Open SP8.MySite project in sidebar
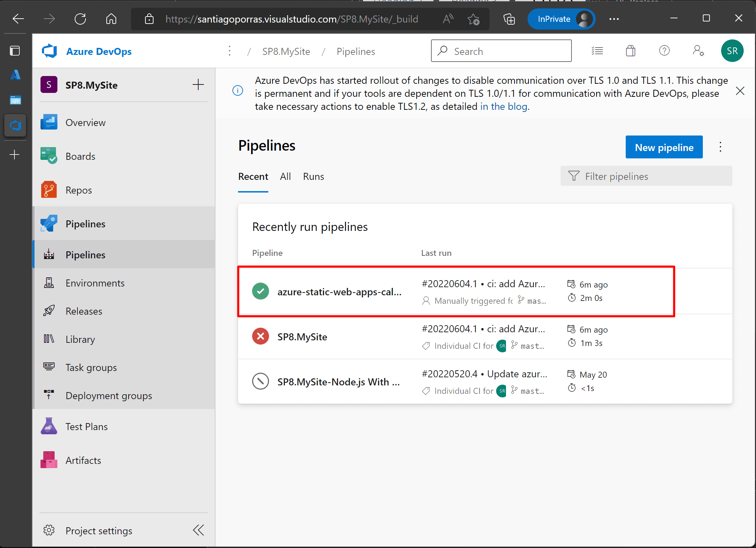The image size is (756, 548). tap(92, 85)
